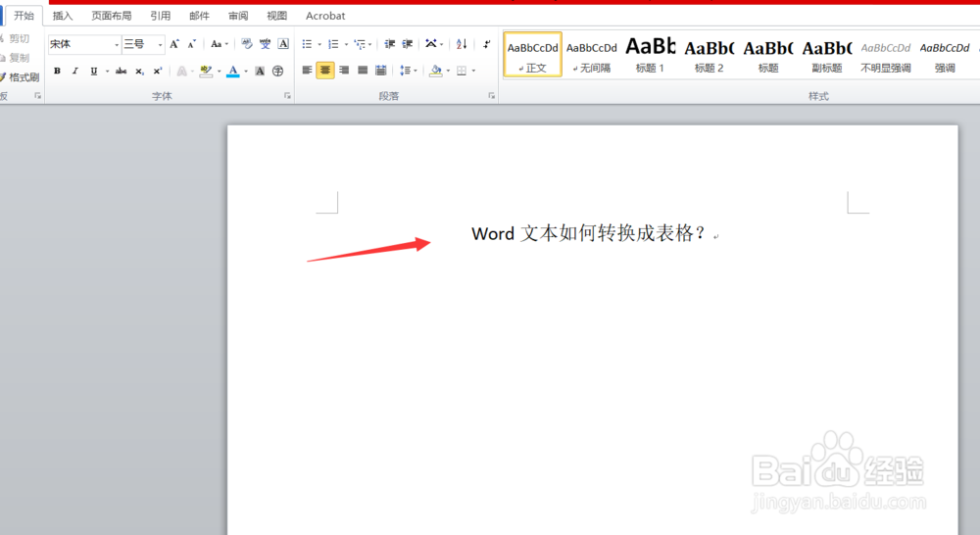Expand the font color dropdown arrow

[x=246, y=72]
